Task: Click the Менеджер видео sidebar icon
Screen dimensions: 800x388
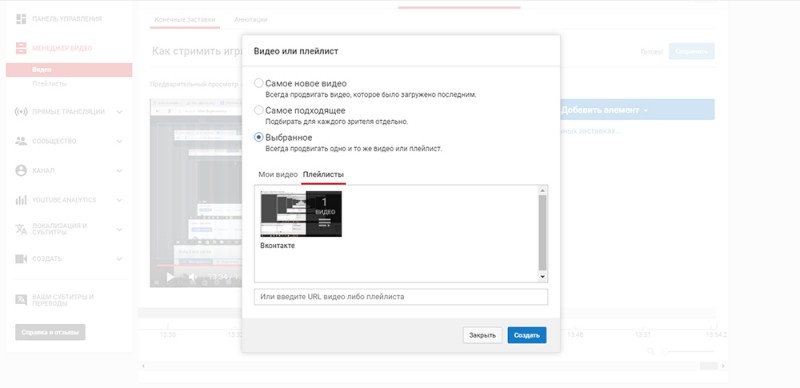Action: [21, 48]
